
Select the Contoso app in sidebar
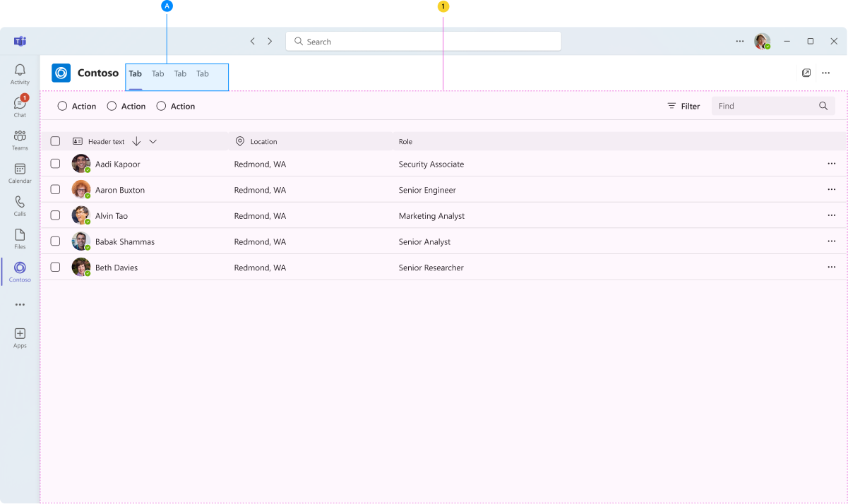point(20,271)
